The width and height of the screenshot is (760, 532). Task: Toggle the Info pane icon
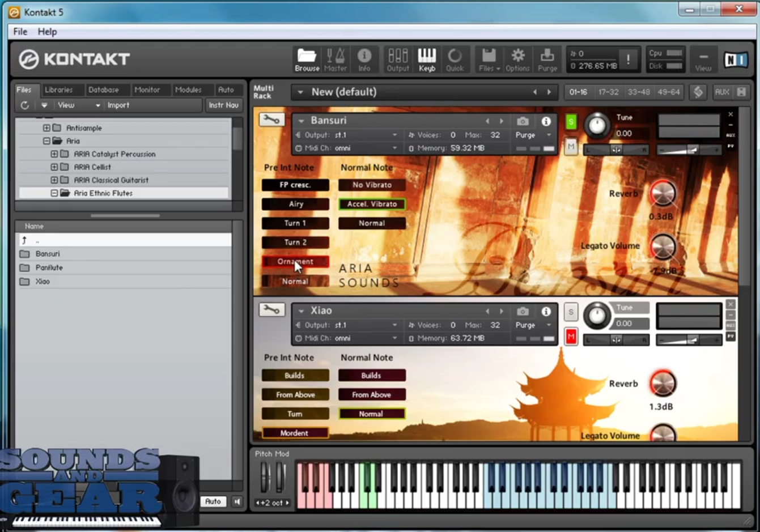pyautogui.click(x=364, y=59)
